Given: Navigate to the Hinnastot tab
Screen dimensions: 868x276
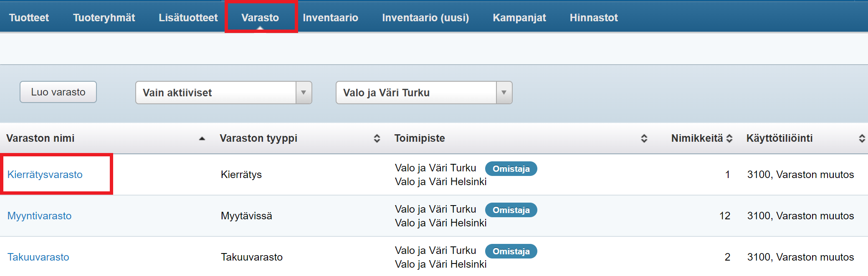Looking at the screenshot, I should pos(593,18).
